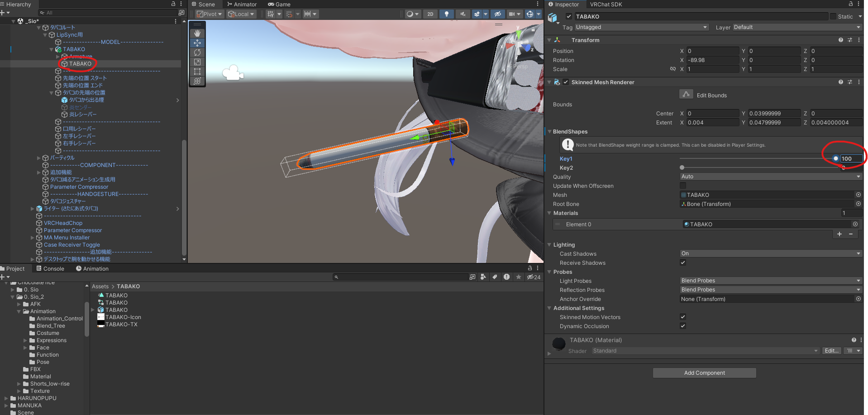
Task: Toggle Skinned Mesh Renderer enabled checkbox
Action: tap(566, 82)
